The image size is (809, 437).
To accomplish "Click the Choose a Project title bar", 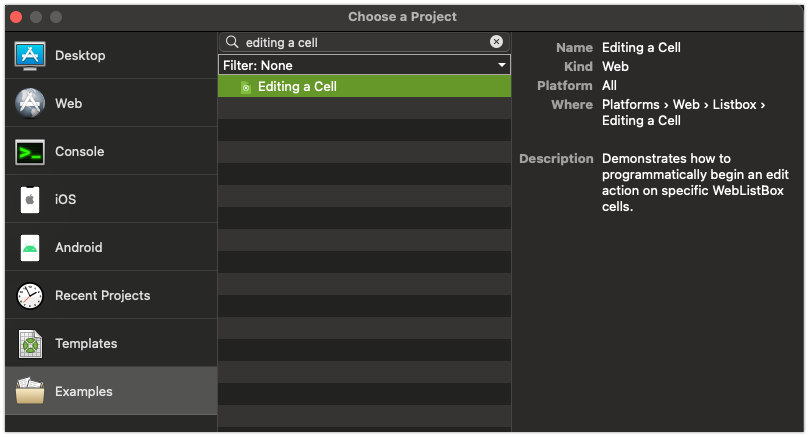I will coord(404,17).
